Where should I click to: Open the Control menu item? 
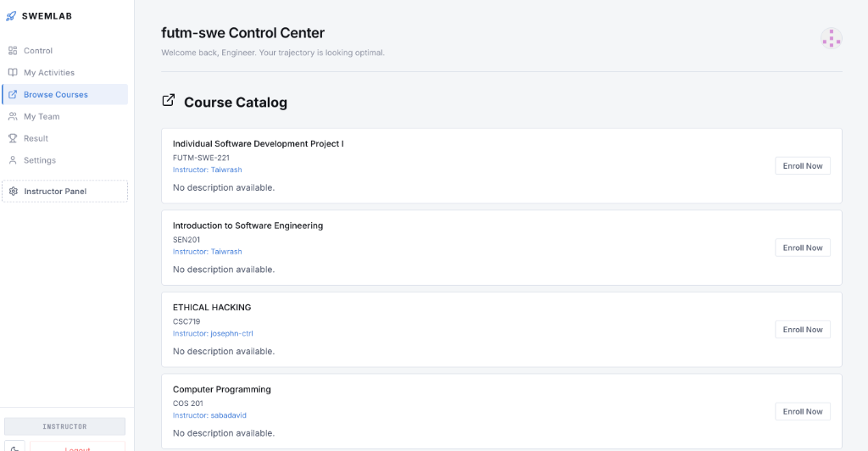[x=64, y=50]
